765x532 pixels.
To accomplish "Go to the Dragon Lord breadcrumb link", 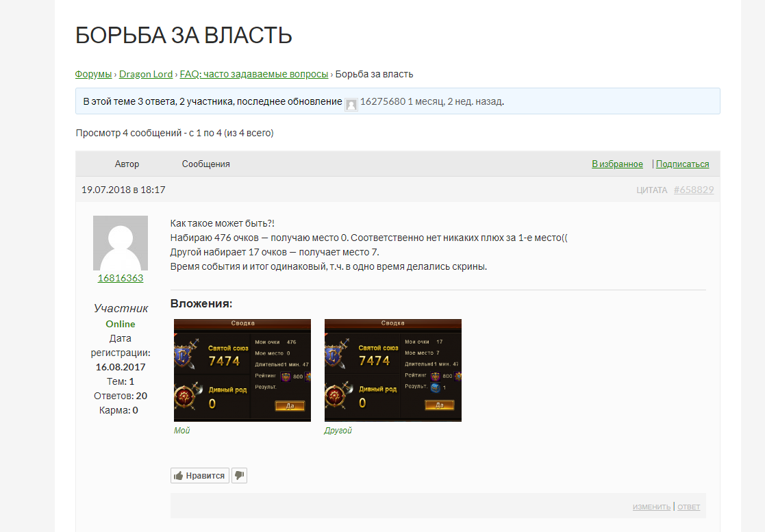I will [146, 74].
